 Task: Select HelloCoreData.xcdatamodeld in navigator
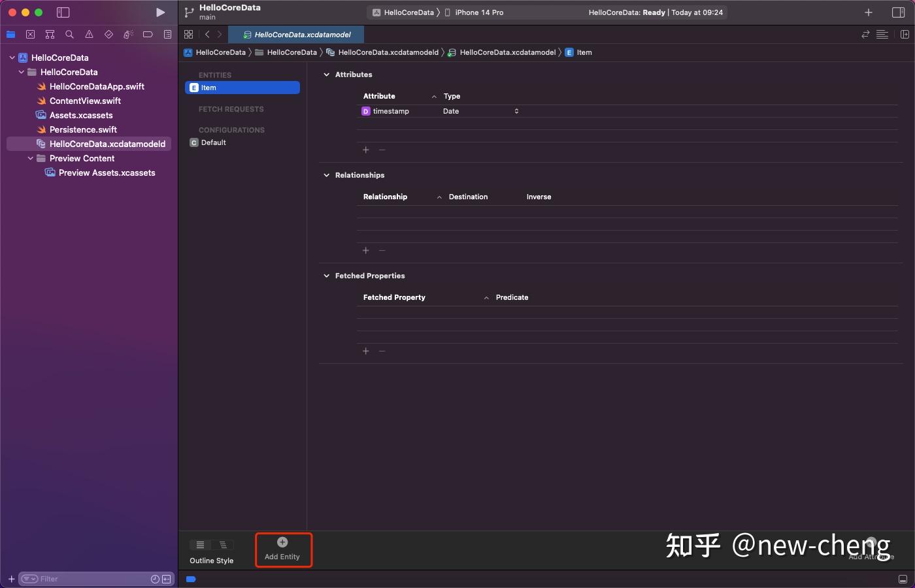coord(89,144)
